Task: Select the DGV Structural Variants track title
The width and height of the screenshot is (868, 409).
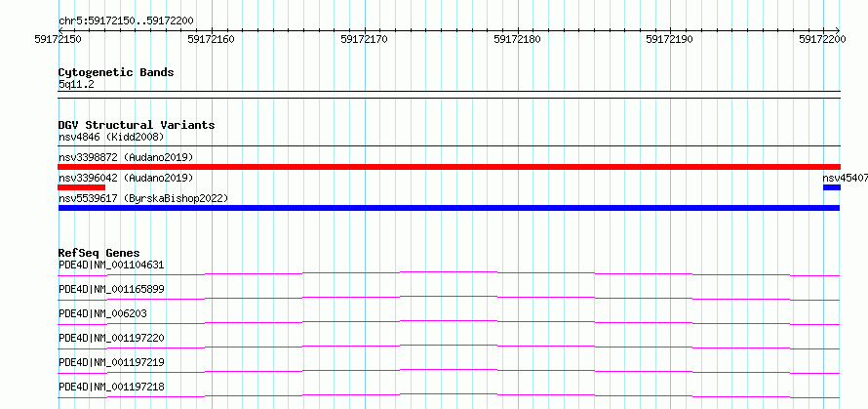Action: (137, 125)
